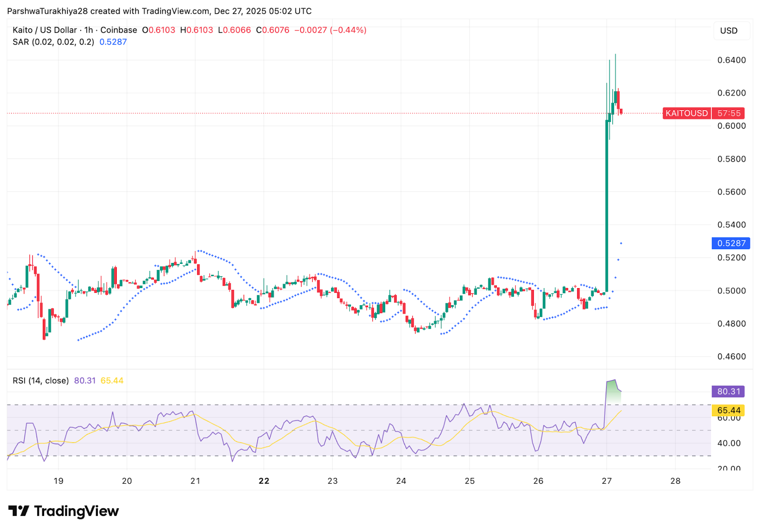Click the red KAITOUSD price tag
Image resolution: width=760 pixels, height=532 pixels.
pyautogui.click(x=686, y=113)
